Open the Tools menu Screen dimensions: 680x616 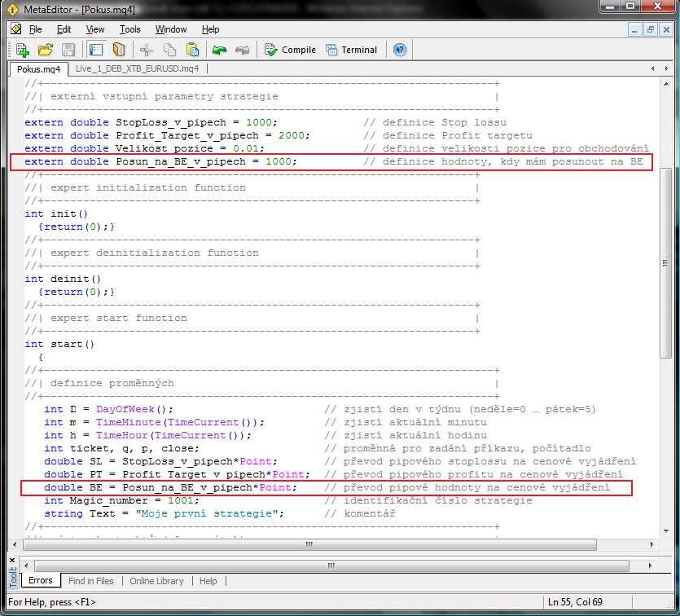click(130, 29)
